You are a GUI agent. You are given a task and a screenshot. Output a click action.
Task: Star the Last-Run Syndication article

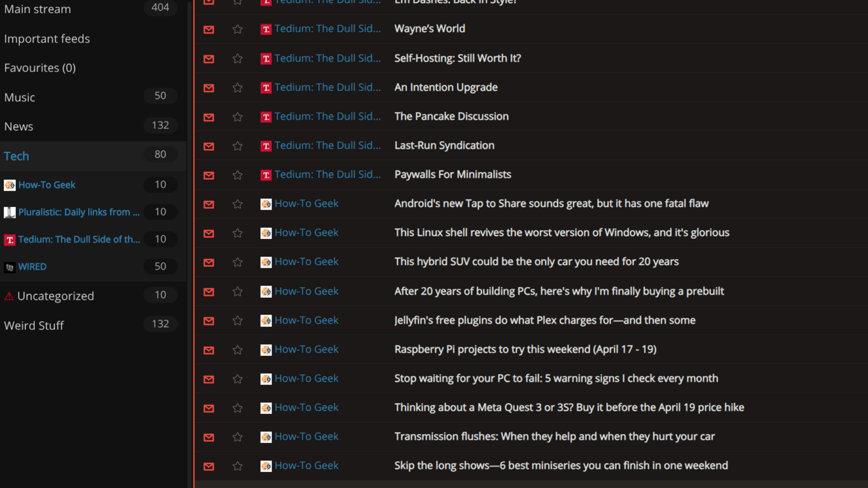tap(237, 146)
